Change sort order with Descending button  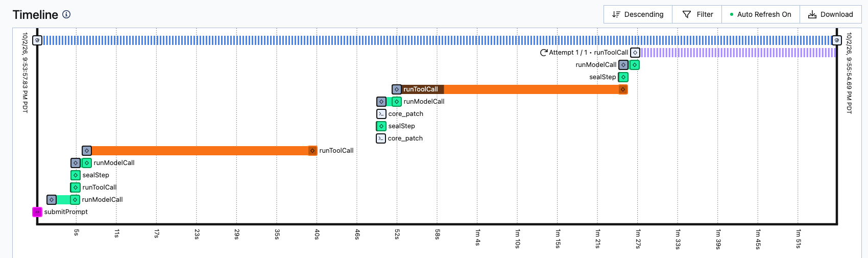(638, 14)
